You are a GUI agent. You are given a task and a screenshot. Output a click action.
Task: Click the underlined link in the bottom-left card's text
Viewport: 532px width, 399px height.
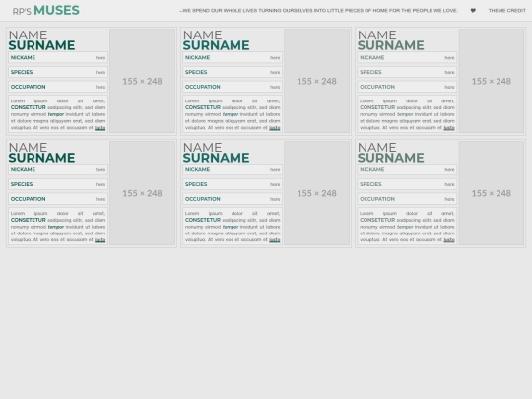click(100, 240)
